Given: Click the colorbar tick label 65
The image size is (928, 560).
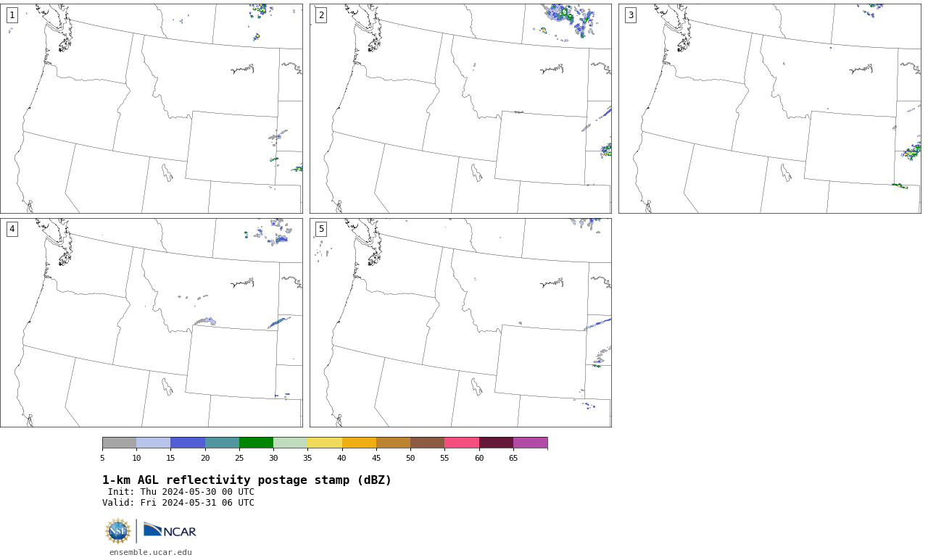Looking at the screenshot, I should [513, 458].
